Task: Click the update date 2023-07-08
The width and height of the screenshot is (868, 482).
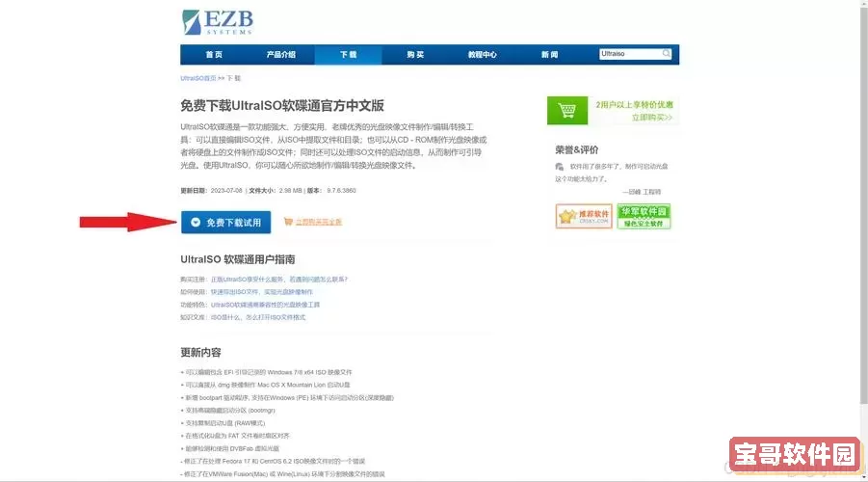Action: (226, 191)
